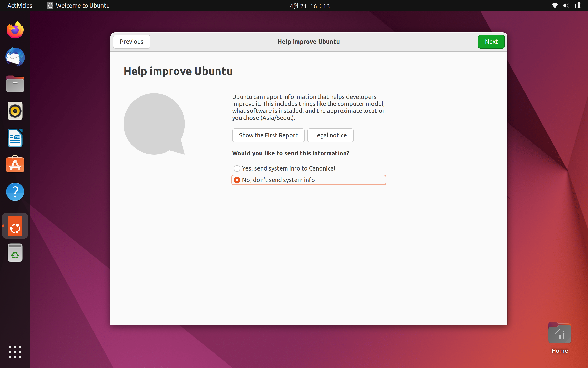Open the clock and calendar panel
The image size is (588, 368).
point(310,6)
